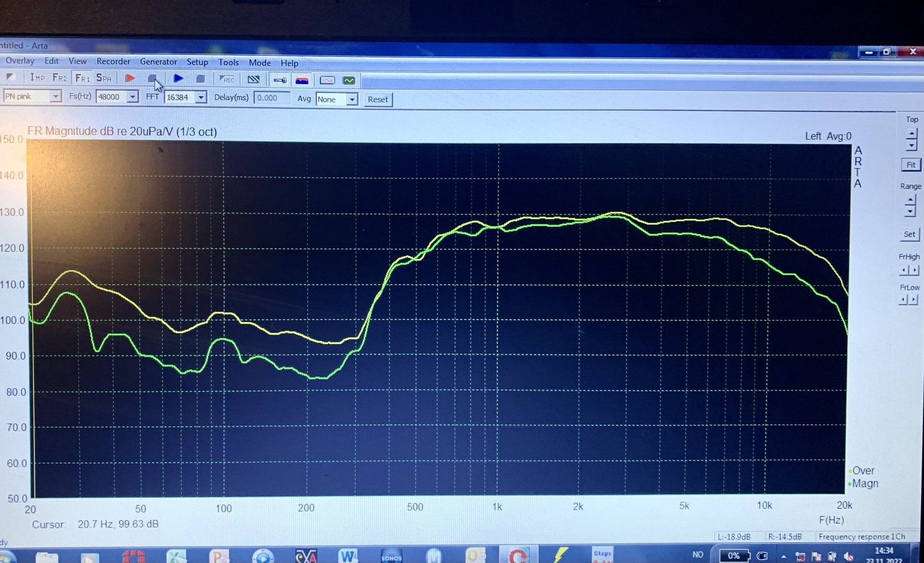Expand the PN pink signal type dropdown
Screen dimensions: 924x563
tap(55, 96)
